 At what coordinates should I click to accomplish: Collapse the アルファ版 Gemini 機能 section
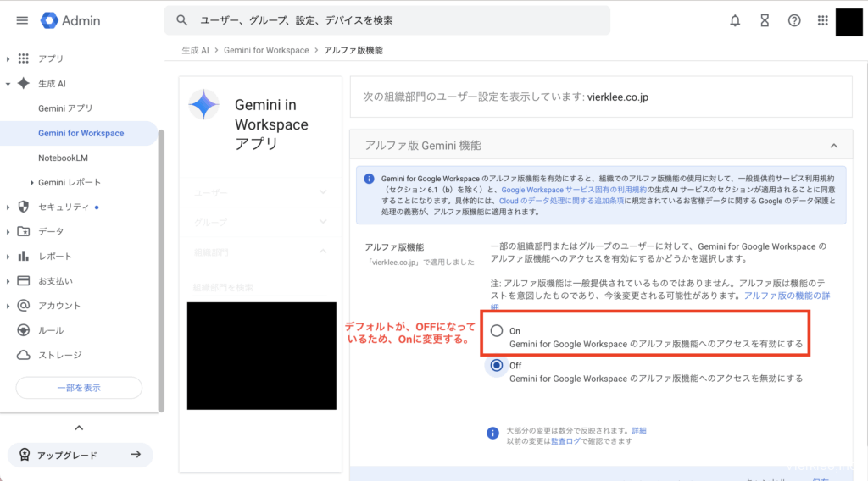click(x=834, y=146)
